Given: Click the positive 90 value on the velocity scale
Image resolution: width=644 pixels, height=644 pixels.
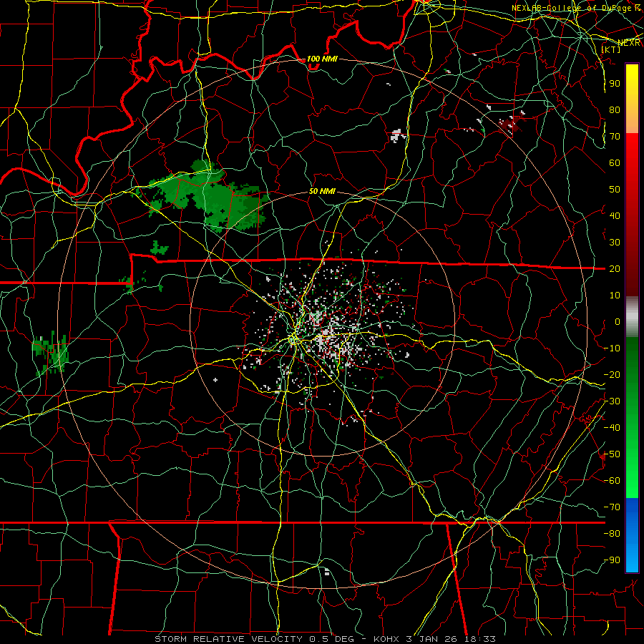Looking at the screenshot, I should click(x=615, y=84).
